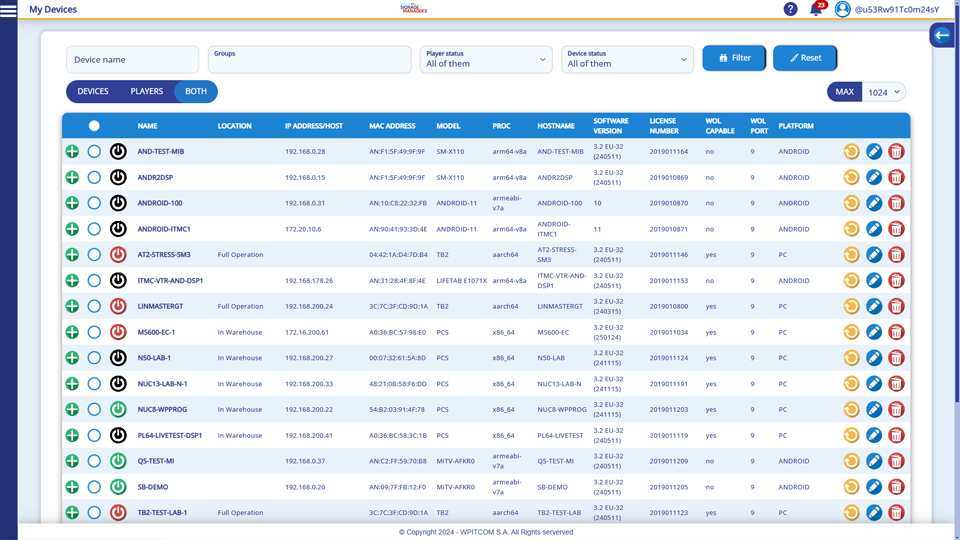The image size is (960, 540).
Task: Select the AT2-STRESS-SM3 row radio
Action: point(94,255)
